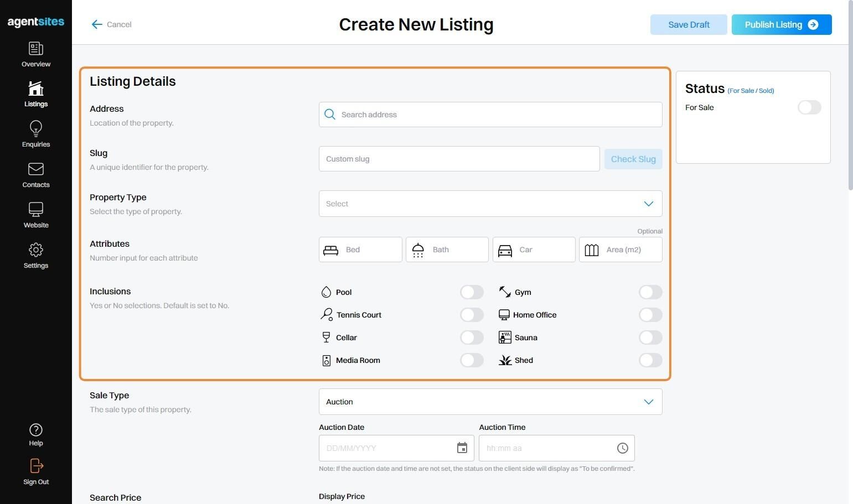This screenshot has width=853, height=504.
Task: Go to Enquiries via lightbulb icon
Action: [x=36, y=129]
